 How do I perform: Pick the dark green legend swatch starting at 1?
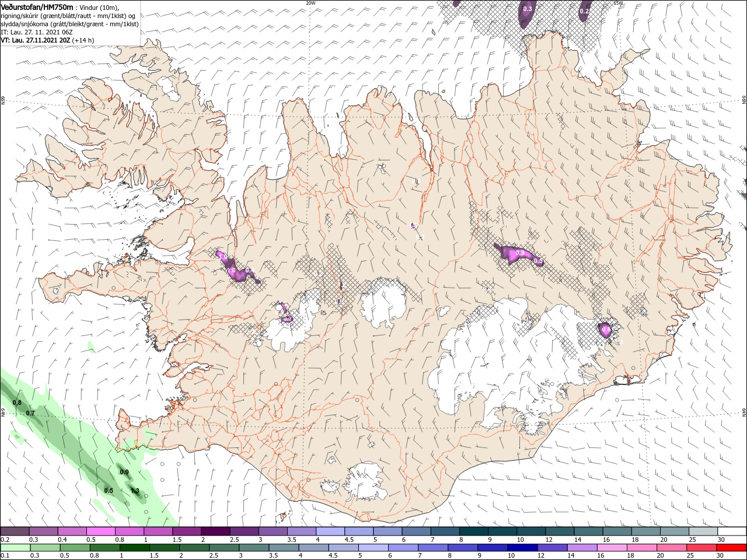point(135,548)
